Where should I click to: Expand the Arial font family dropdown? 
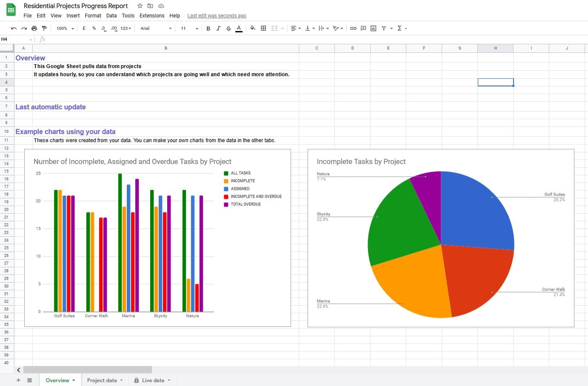(156, 29)
